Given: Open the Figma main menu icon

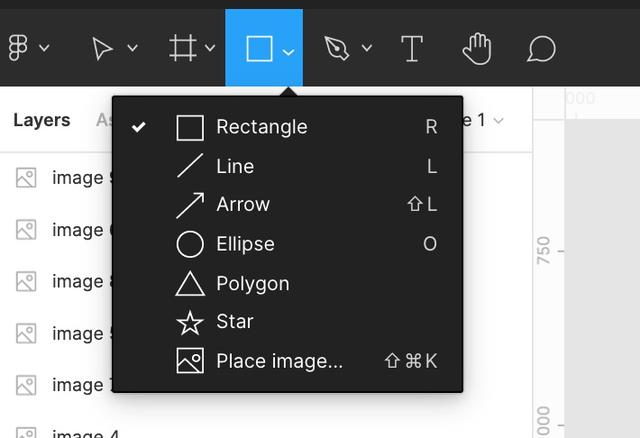Looking at the screenshot, I should tap(18, 48).
